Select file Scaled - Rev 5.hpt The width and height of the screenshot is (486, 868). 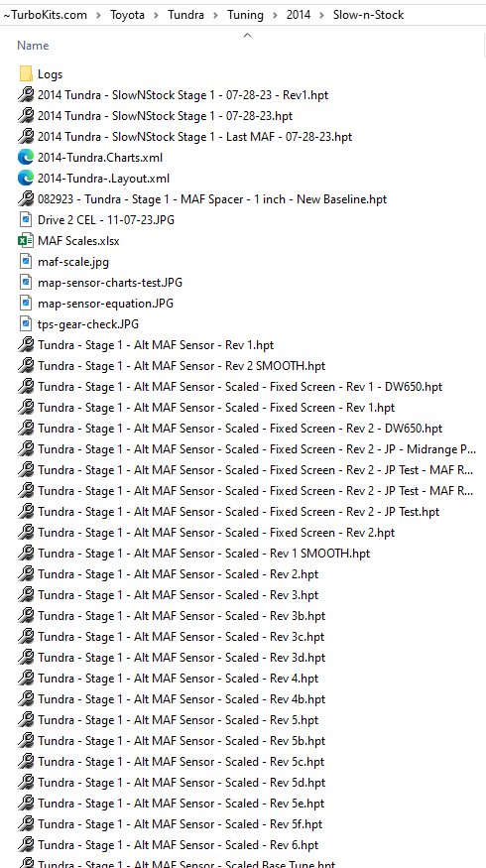coord(178,720)
